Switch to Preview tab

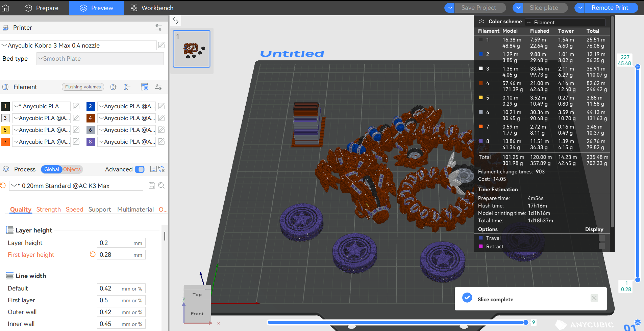tap(96, 8)
